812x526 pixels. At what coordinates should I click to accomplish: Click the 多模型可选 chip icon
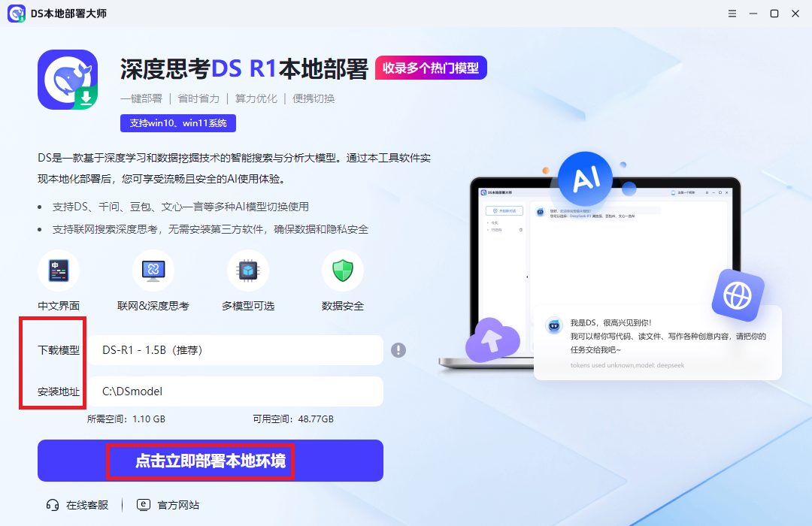point(248,271)
